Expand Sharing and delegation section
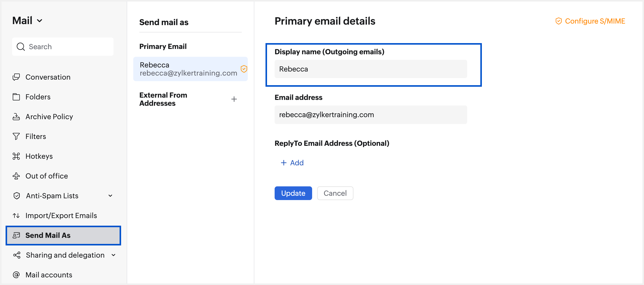644x285 pixels. (x=113, y=255)
